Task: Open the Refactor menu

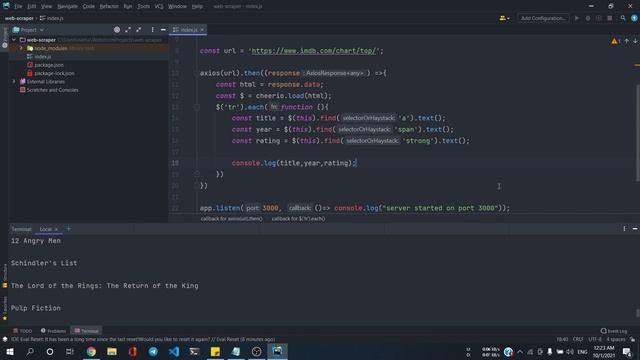Action: 109,7
